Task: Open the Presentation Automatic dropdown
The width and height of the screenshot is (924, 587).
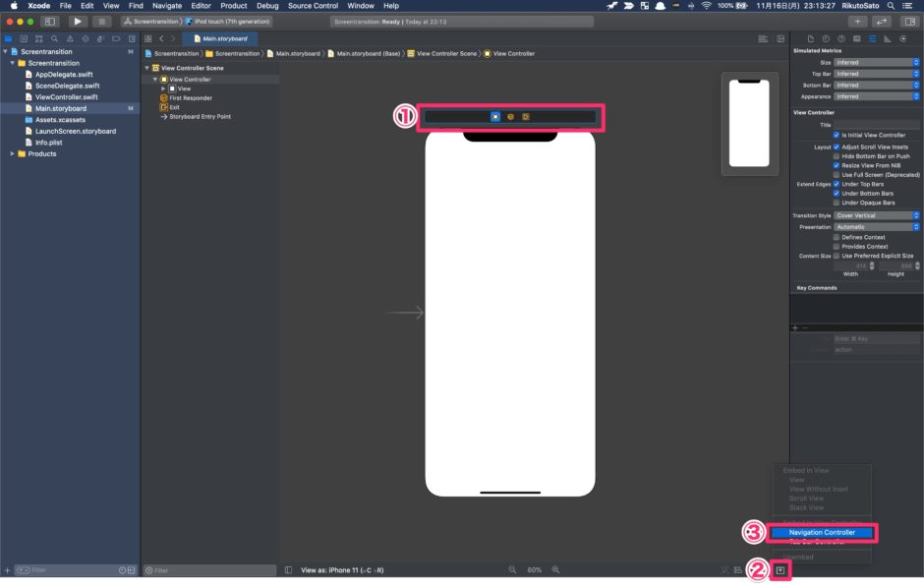Action: click(878, 226)
